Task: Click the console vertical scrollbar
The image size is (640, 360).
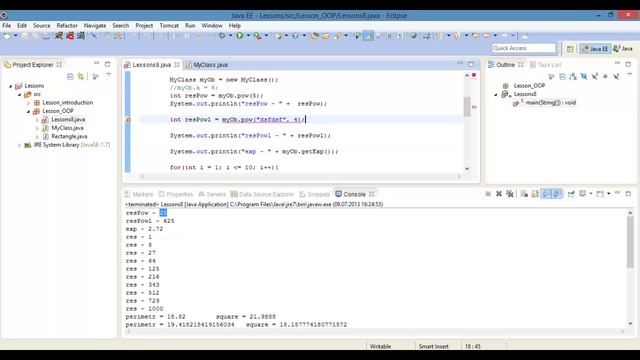Action: (x=630, y=268)
